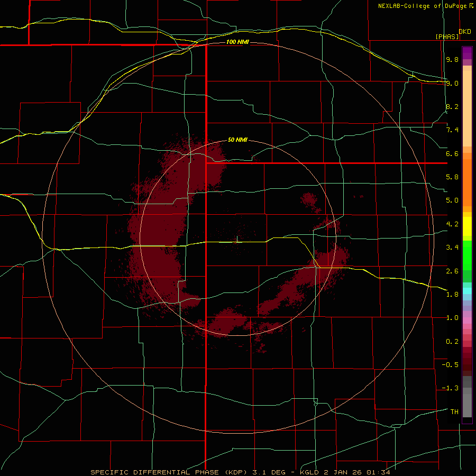476x476 pixels.
Task: Pick the purple top segment of color bar
Action: [467, 53]
